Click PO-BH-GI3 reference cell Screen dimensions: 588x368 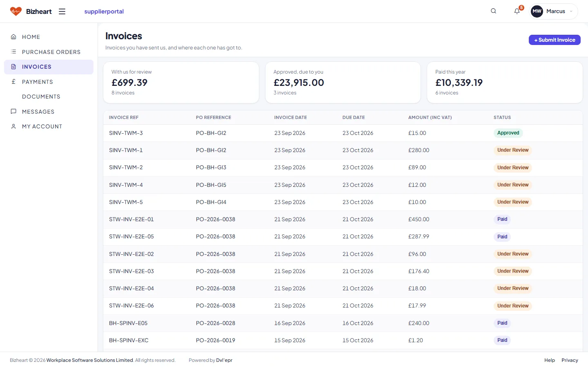click(x=211, y=167)
